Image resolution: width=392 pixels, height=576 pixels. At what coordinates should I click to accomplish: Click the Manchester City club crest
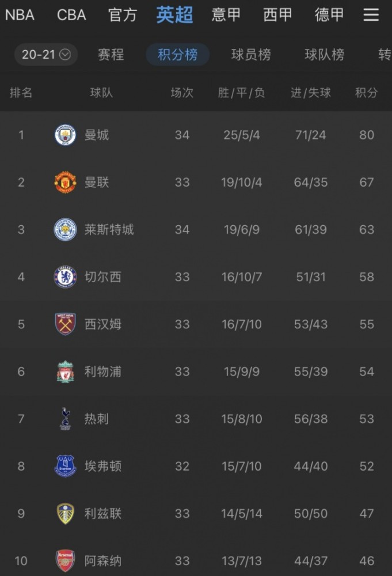pyautogui.click(x=66, y=135)
